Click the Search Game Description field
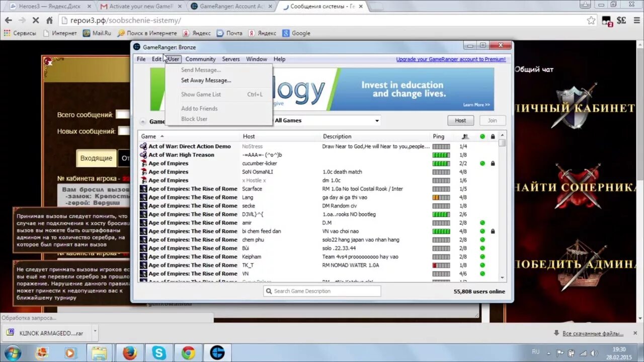 (x=322, y=291)
